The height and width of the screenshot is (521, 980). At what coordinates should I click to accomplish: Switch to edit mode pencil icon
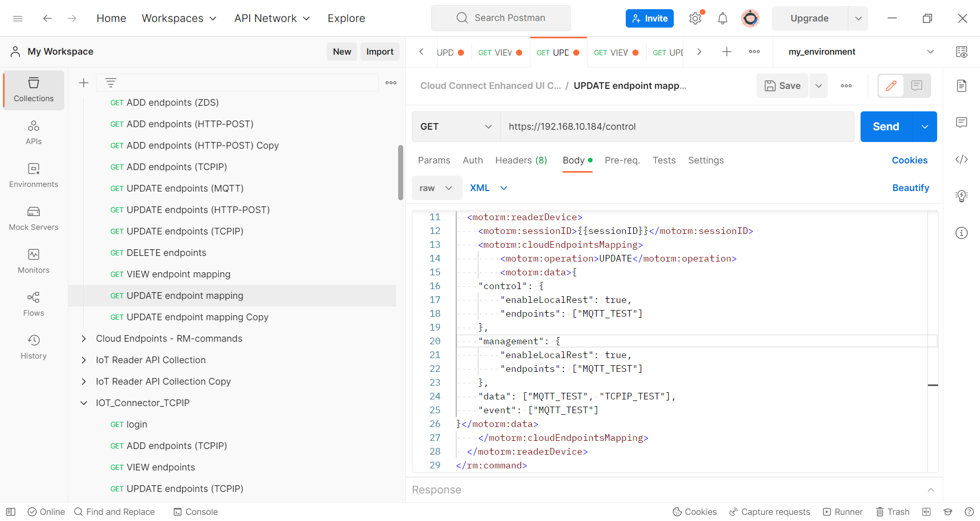click(891, 86)
